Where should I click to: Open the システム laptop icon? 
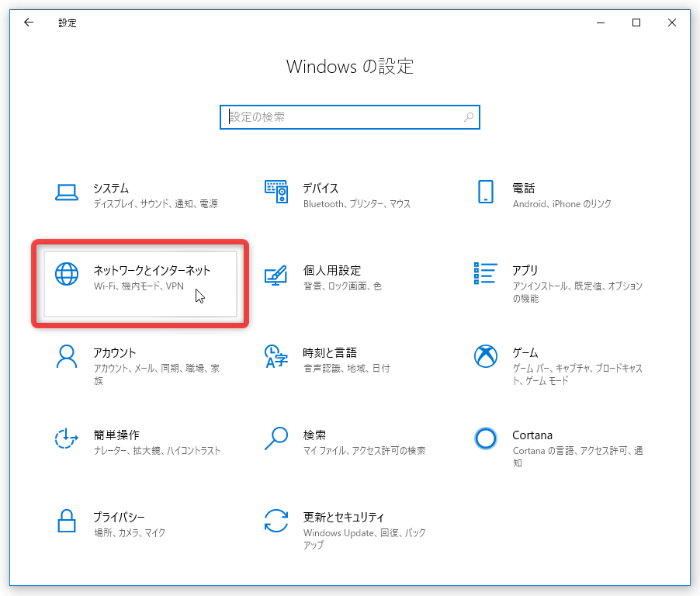coord(67,193)
